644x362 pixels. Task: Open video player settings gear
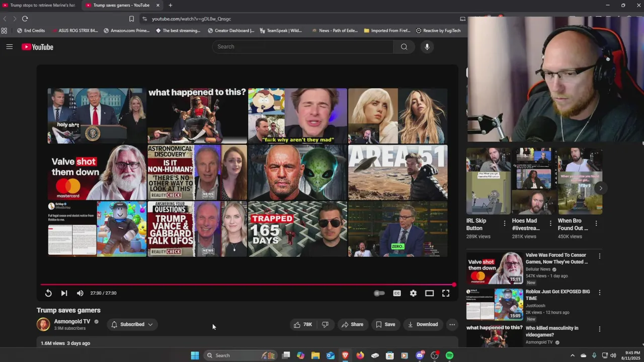click(x=413, y=293)
